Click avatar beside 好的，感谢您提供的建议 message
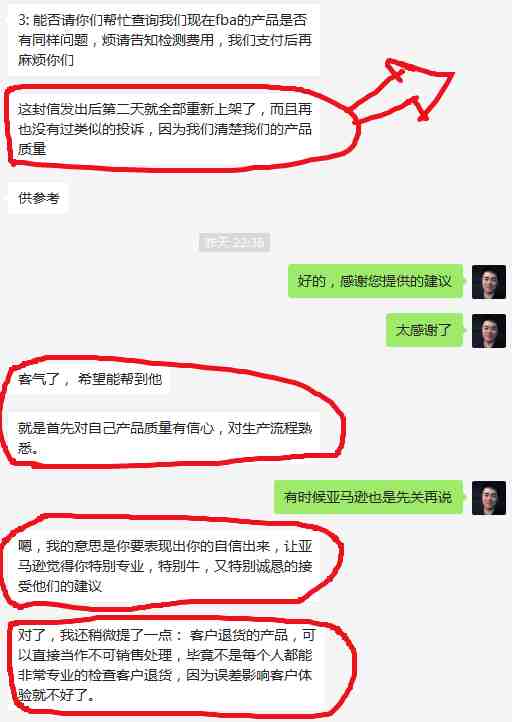 coord(489,281)
